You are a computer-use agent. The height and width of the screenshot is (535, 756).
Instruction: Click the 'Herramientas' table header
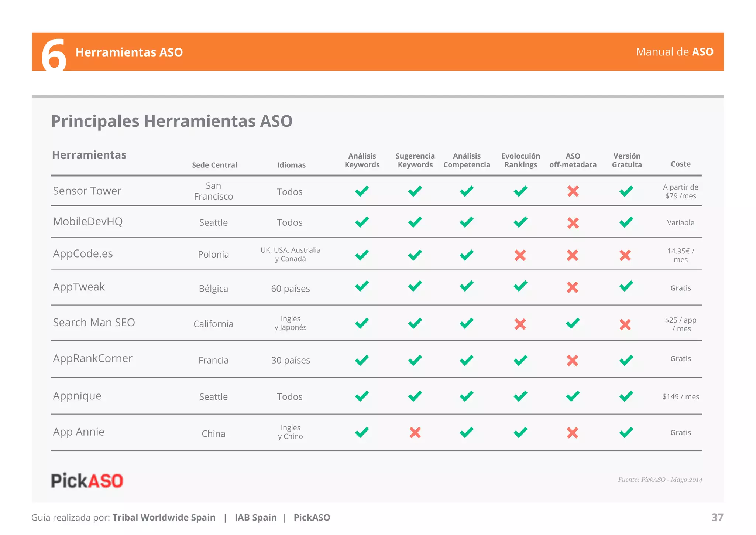click(x=89, y=155)
